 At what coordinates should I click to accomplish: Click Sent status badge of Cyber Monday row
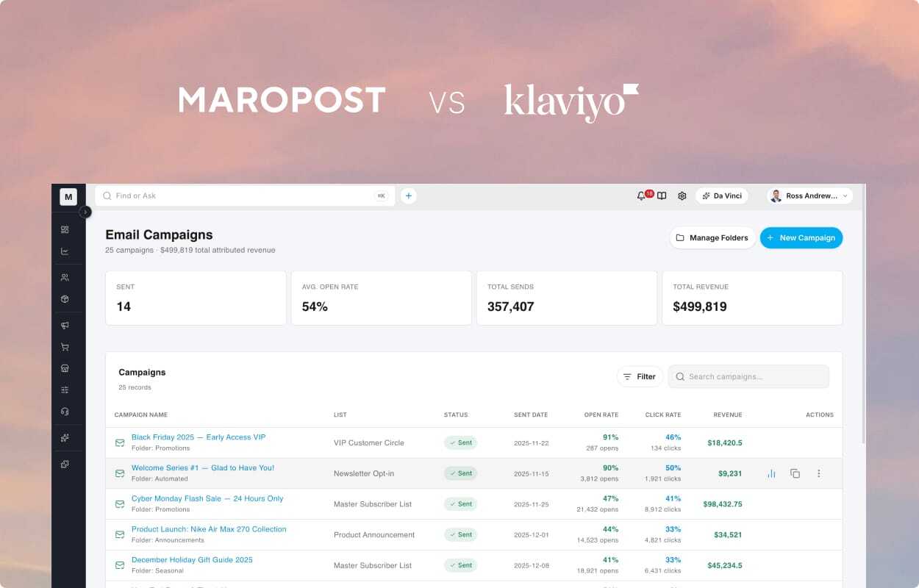click(460, 504)
